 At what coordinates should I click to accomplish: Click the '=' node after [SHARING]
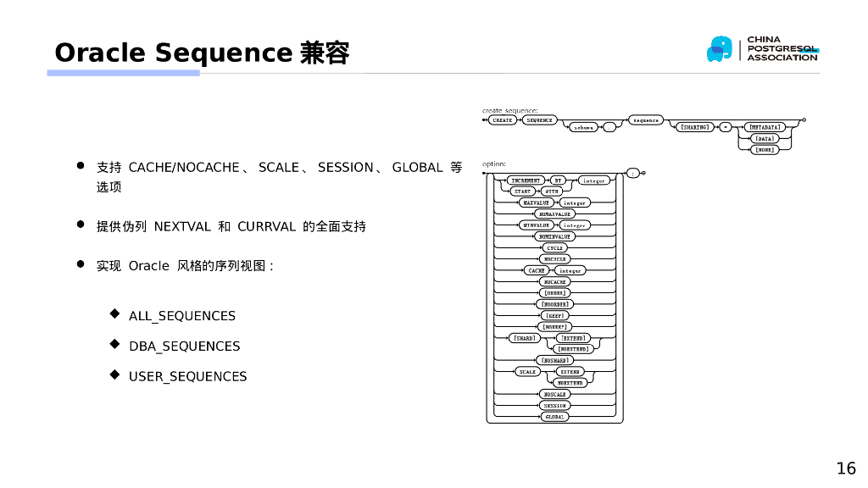(726, 127)
